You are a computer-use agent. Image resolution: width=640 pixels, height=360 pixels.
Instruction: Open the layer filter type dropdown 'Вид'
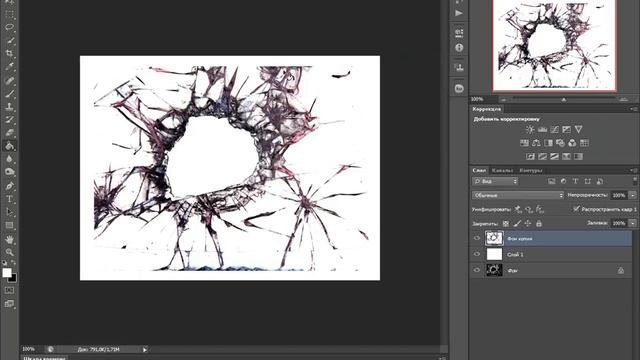[495, 181]
